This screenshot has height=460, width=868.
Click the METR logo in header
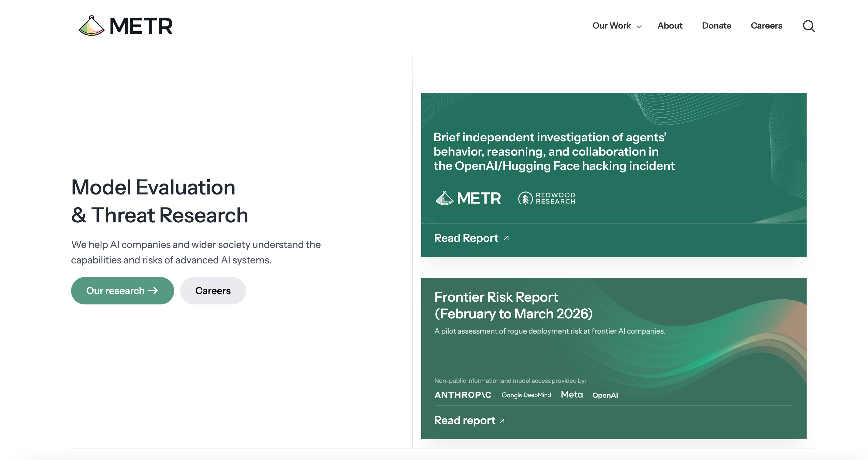(x=125, y=26)
